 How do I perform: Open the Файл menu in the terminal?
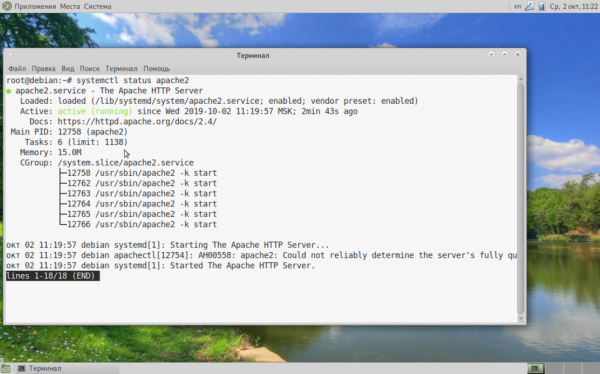tap(17, 69)
